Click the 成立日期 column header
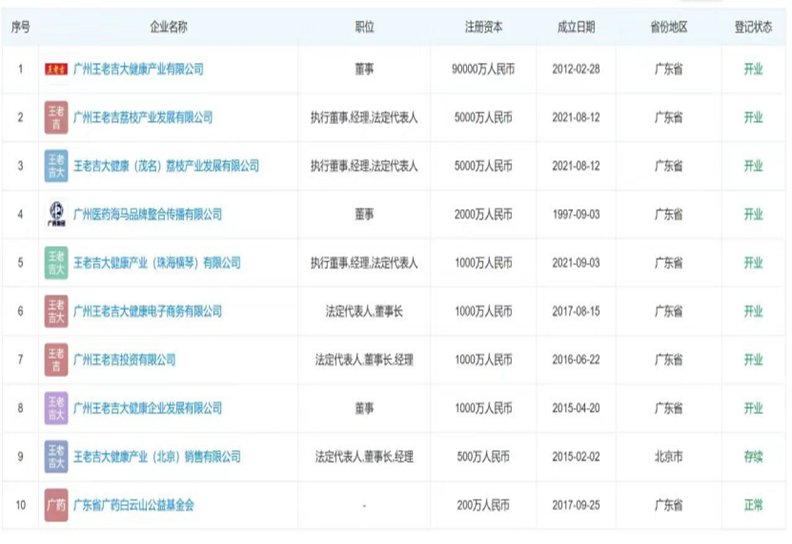The width and height of the screenshot is (792, 544). click(x=576, y=27)
